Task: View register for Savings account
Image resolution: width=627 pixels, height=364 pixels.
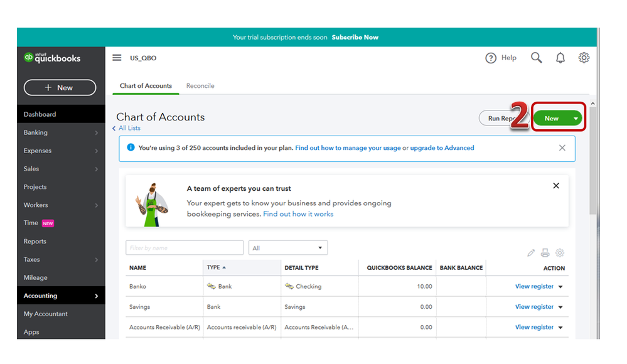Action: [534, 307]
